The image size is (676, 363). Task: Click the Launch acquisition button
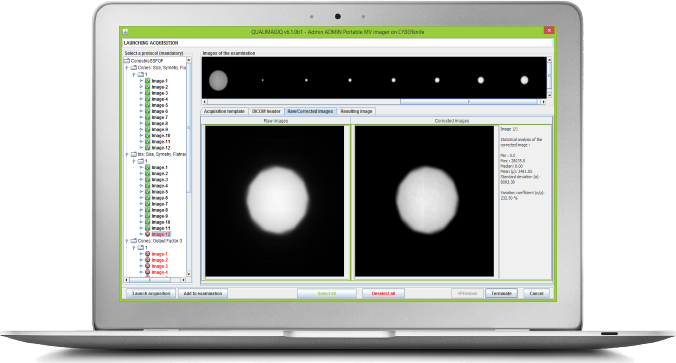coord(151,293)
